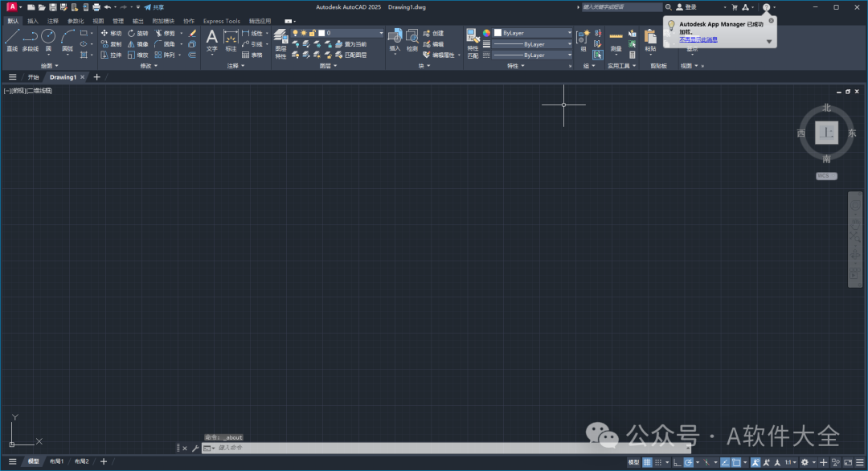Select the 直线 (Line) tool
The width and height of the screenshot is (868, 471).
click(12, 40)
